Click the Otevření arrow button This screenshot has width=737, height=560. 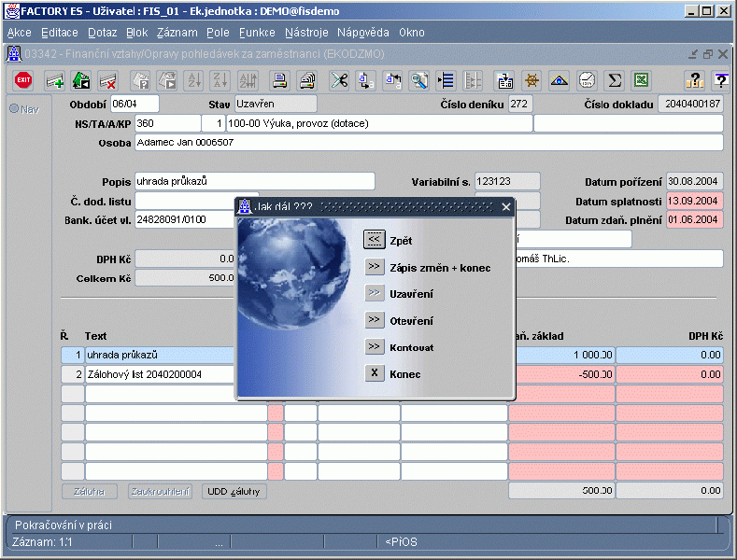pyautogui.click(x=375, y=320)
